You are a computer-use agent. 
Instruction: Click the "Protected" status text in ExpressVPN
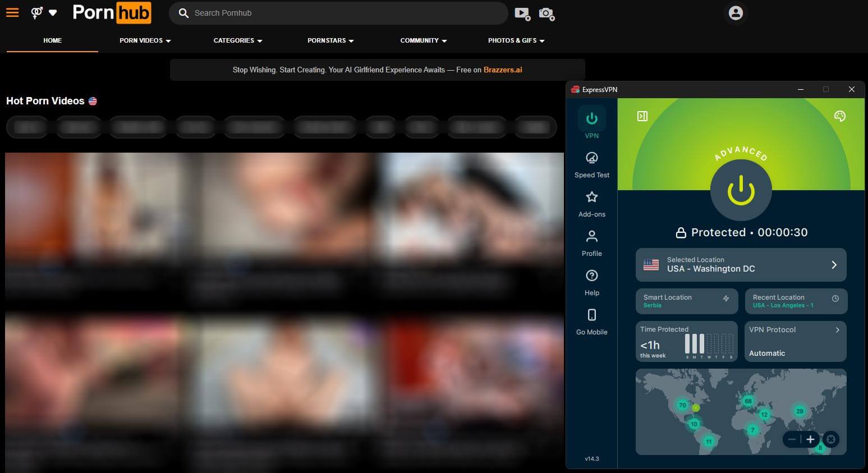click(x=718, y=232)
